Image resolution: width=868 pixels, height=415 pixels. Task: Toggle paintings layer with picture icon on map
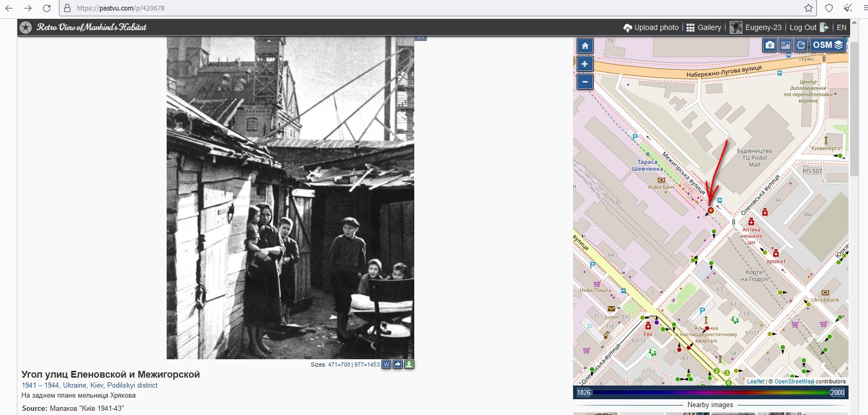(x=785, y=45)
